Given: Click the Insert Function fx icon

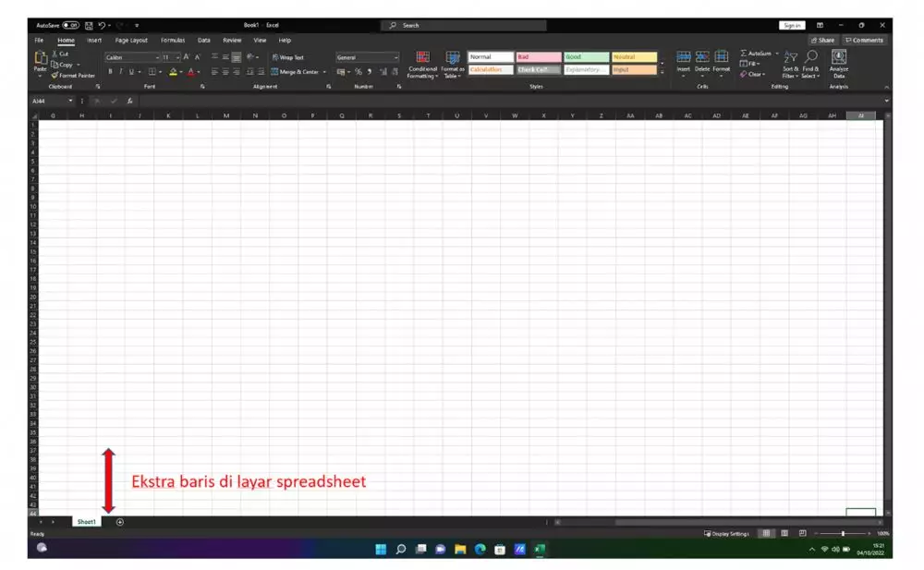Looking at the screenshot, I should tap(129, 100).
